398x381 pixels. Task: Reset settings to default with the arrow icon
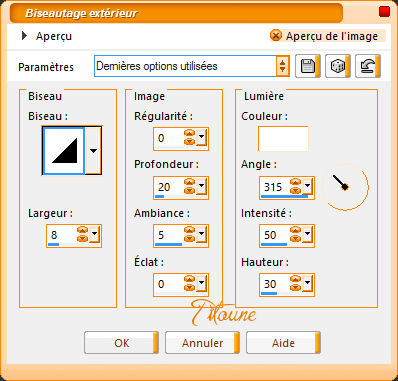(368, 66)
